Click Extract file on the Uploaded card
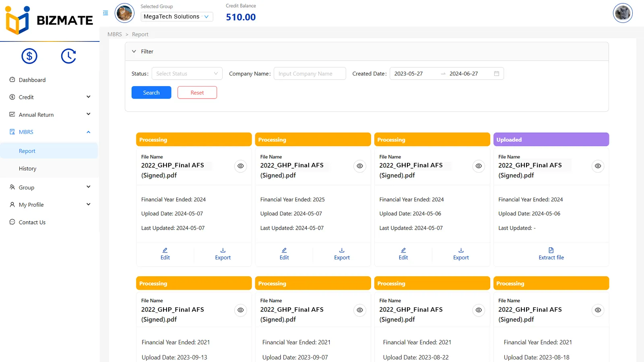The height and width of the screenshot is (362, 644). [551, 254]
